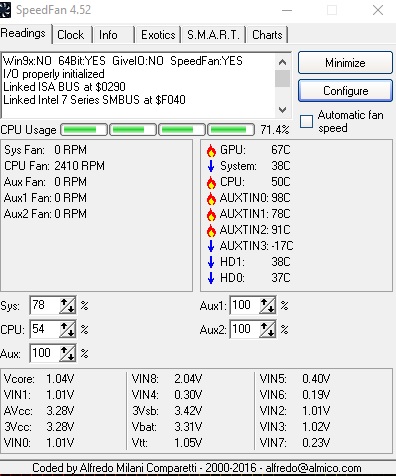This screenshot has height=476, width=396.
Task: Click the blue arrow icon next to HD1
Action: point(211,262)
